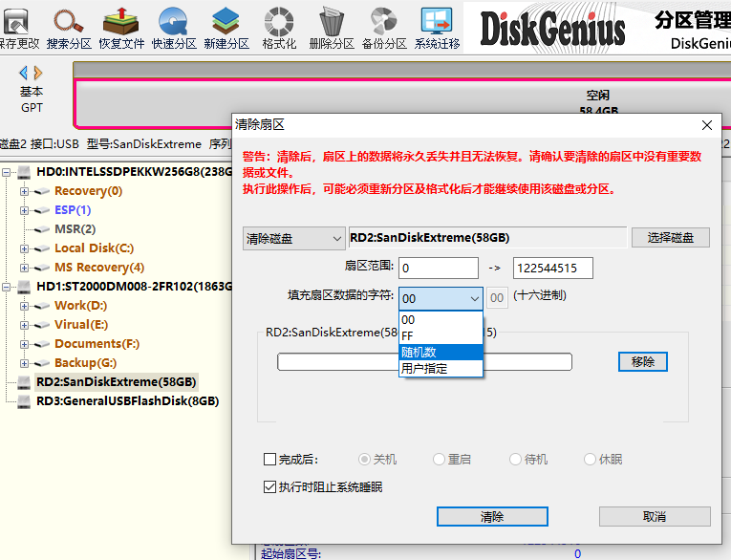Click the erase progress bar

[x=424, y=362]
